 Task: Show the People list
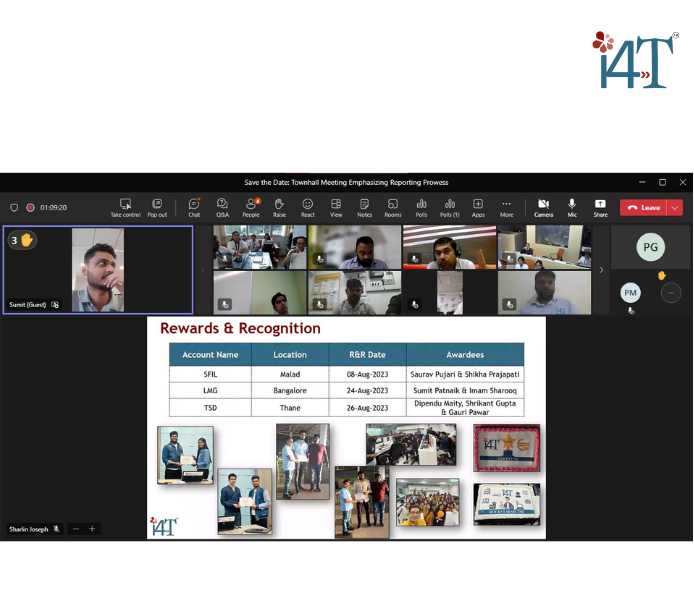pyautogui.click(x=251, y=208)
